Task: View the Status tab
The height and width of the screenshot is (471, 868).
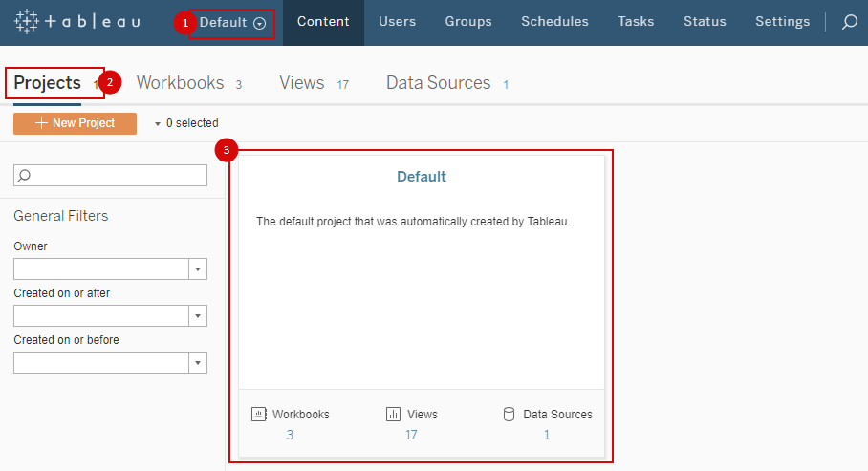Action: coord(705,22)
